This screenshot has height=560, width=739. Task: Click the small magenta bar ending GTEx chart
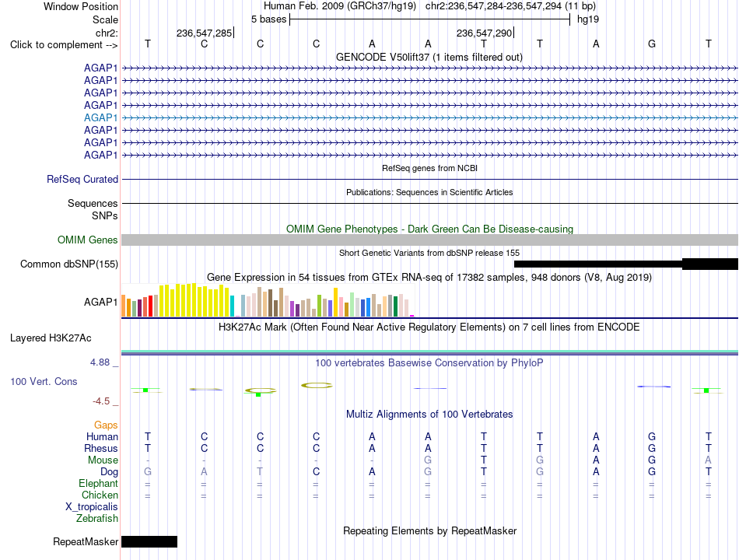coord(412,316)
